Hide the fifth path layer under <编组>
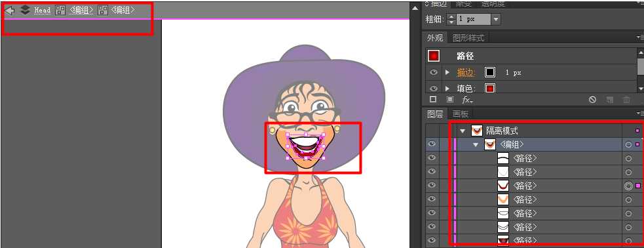Image resolution: width=644 pixels, height=248 pixels. 431,213
